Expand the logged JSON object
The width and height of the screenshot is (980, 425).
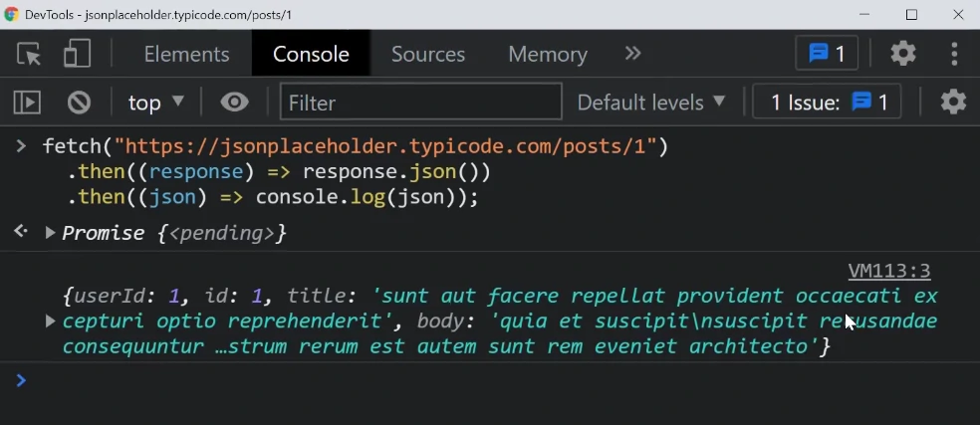coord(50,320)
